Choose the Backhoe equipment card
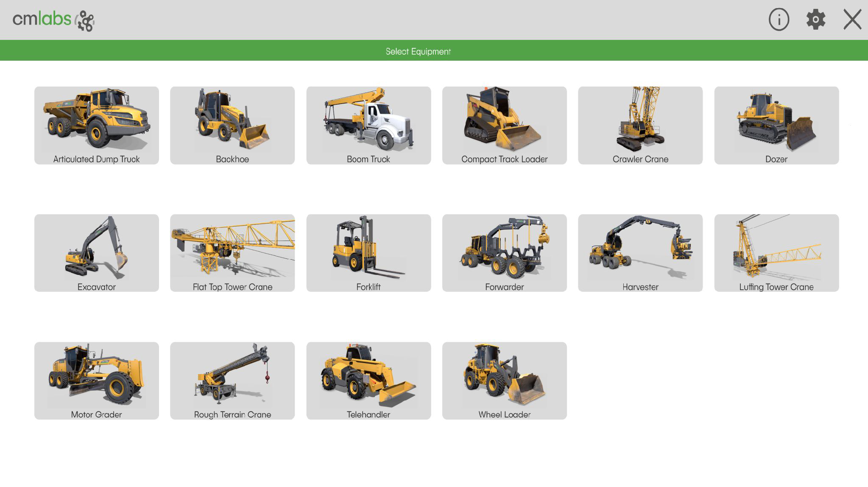Viewport: 868px width, 487px height. click(232, 126)
